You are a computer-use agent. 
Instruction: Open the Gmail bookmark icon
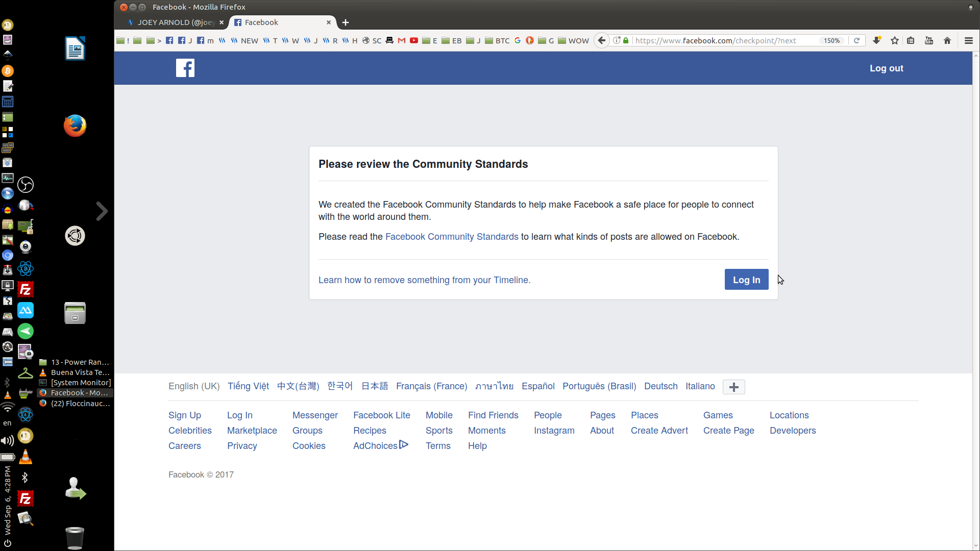(402, 41)
